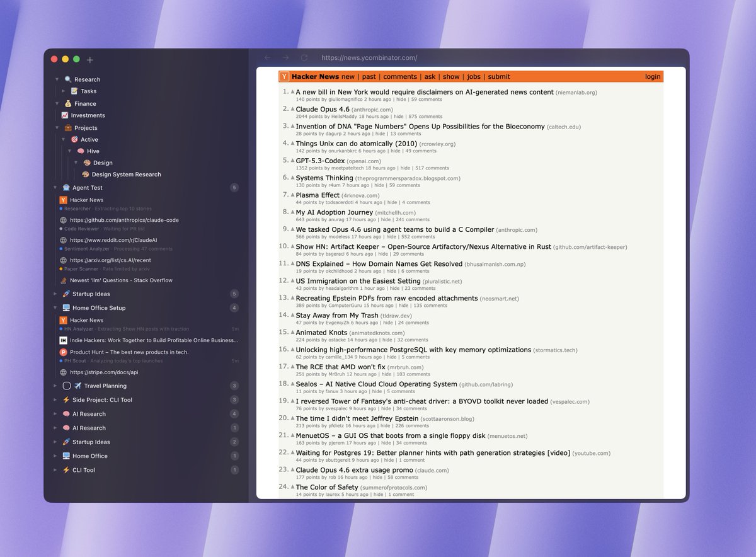Open story 'Things Unix can do atomically (2010)'
The image size is (756, 557).
click(357, 144)
